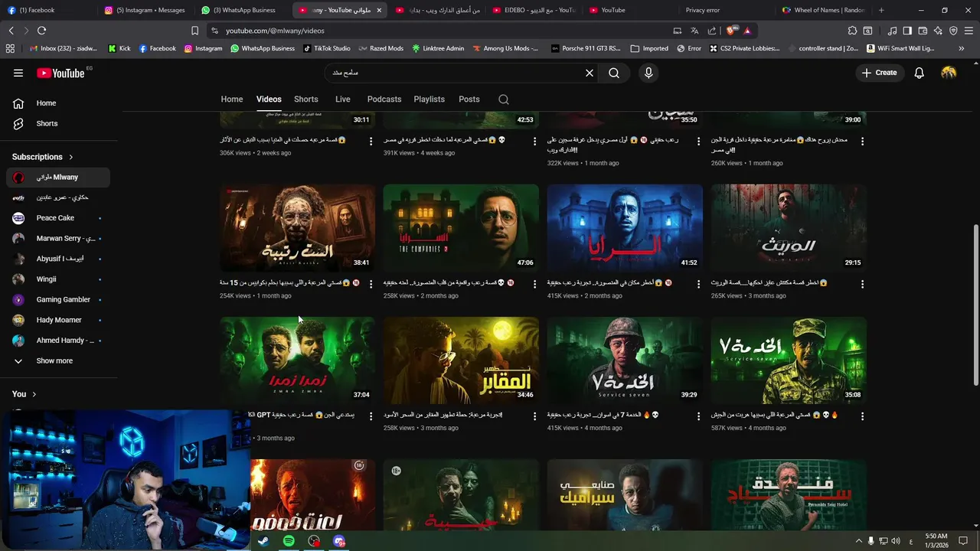980x551 pixels.
Task: Open YouTube notifications bell
Action: pyautogui.click(x=919, y=73)
